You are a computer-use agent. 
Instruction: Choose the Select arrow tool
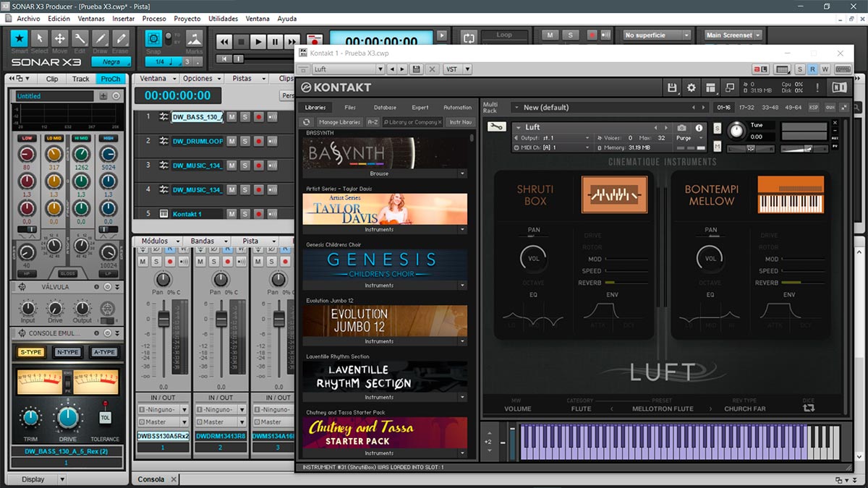[x=40, y=38]
